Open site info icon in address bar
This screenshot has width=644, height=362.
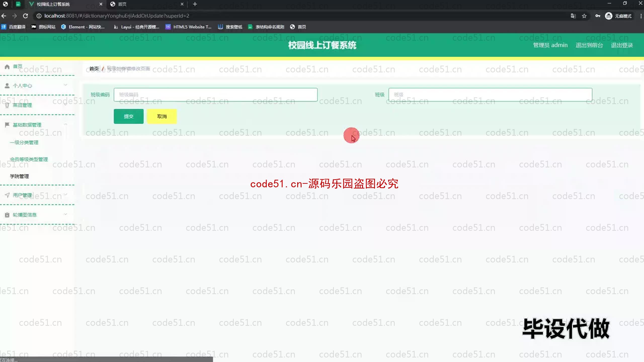39,16
